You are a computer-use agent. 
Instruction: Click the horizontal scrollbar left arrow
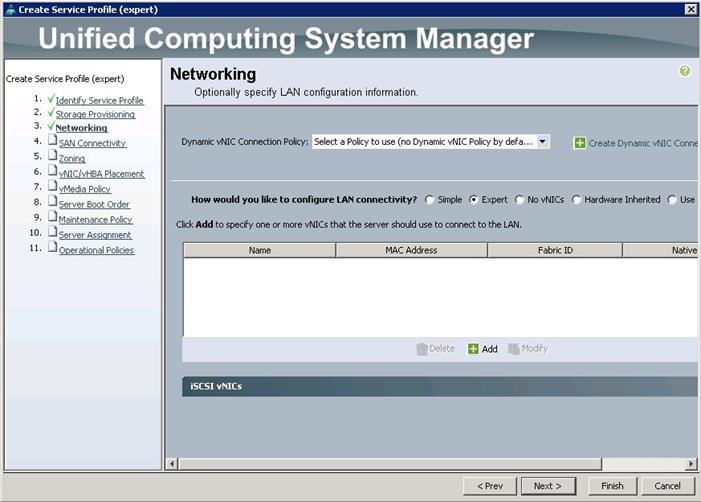[172, 464]
